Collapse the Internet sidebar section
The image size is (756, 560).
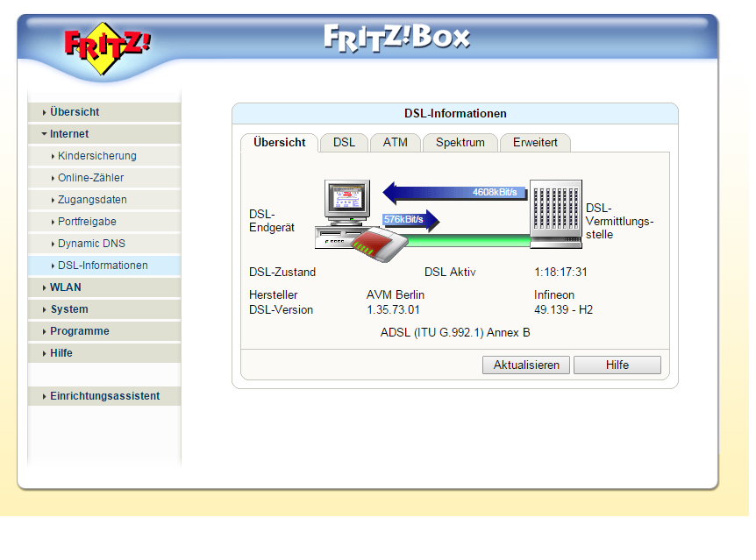(x=104, y=134)
